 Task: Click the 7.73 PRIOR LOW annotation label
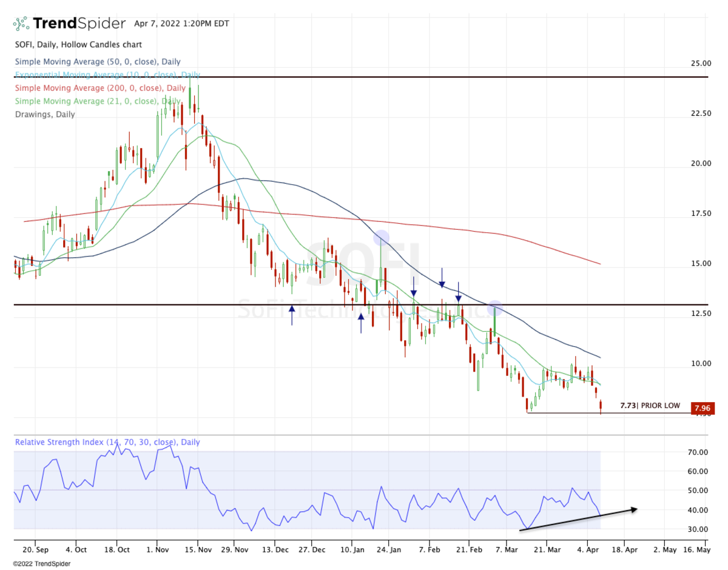pos(650,406)
